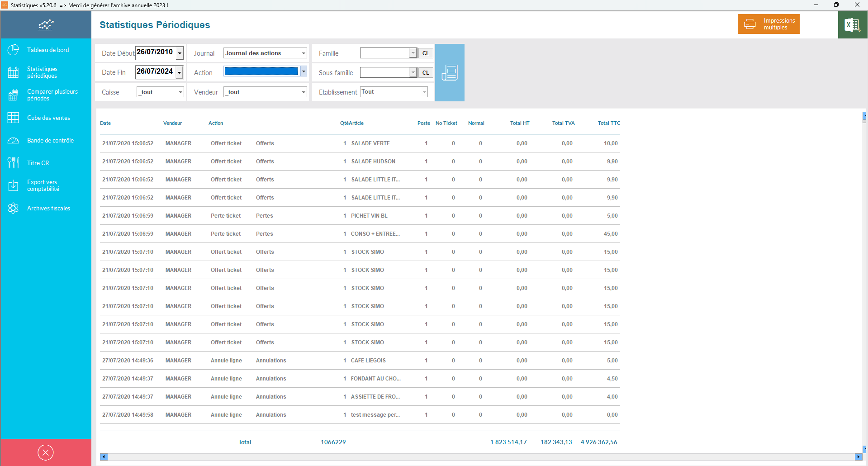Click total HT value 1 823 514,17
The image size is (868, 466).
click(x=508, y=442)
